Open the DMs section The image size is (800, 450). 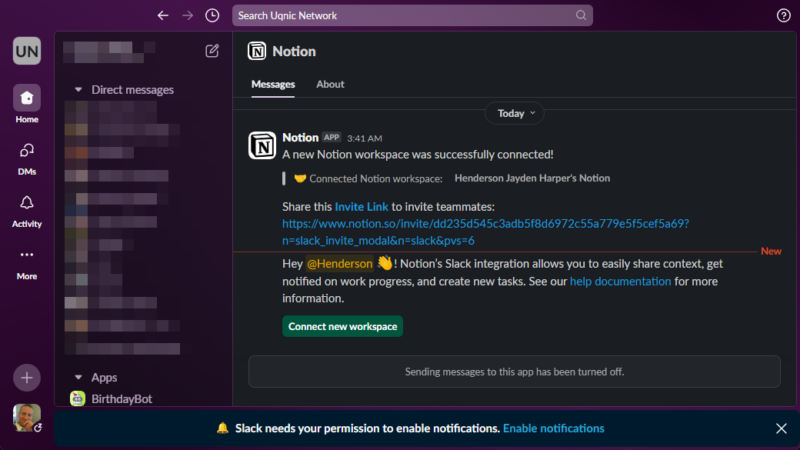tap(27, 159)
